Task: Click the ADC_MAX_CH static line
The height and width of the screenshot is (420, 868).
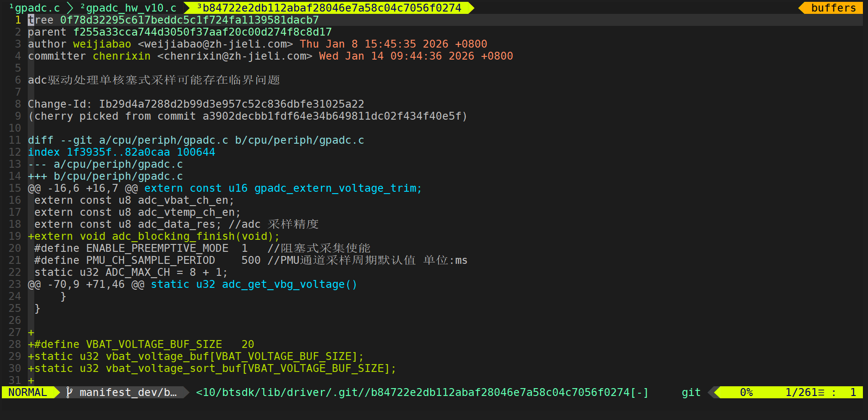Action: pyautogui.click(x=131, y=272)
